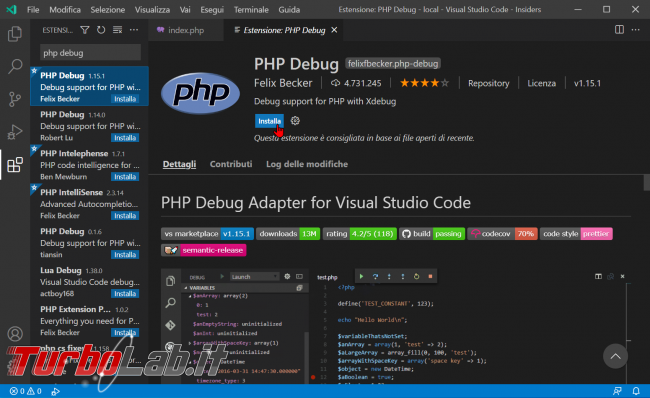This screenshot has height=398, width=650.
Task: Install PHP Debug 0.1.6 by tiansin
Action: coord(125,255)
